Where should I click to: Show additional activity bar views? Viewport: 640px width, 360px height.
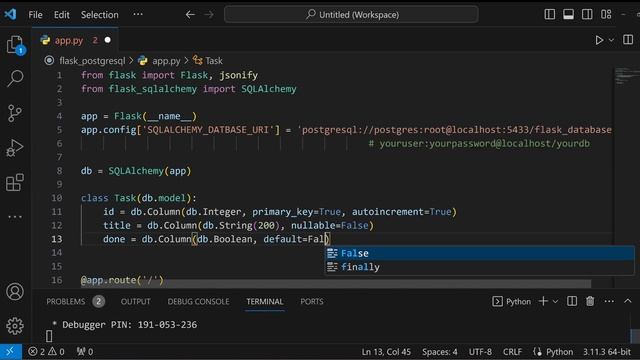[x=15, y=217]
